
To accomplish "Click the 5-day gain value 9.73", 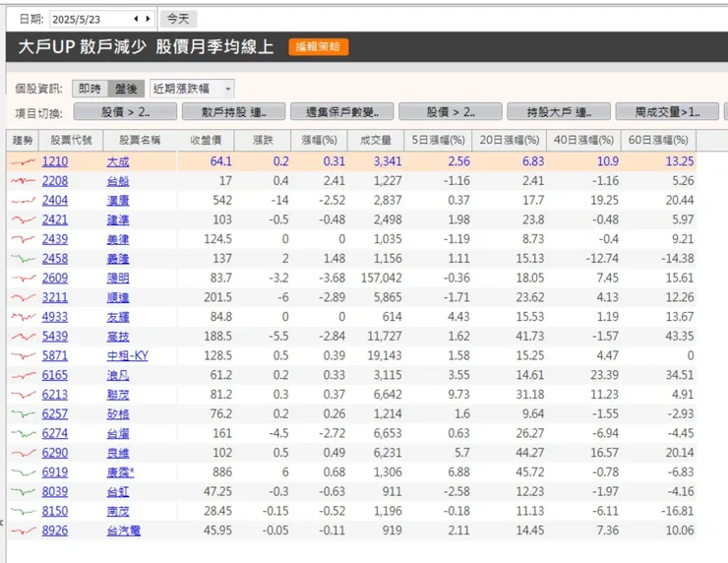I will click(x=458, y=395).
